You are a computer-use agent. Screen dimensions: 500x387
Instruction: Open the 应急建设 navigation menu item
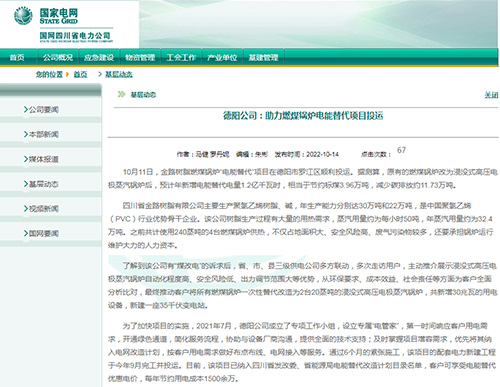tap(99, 57)
